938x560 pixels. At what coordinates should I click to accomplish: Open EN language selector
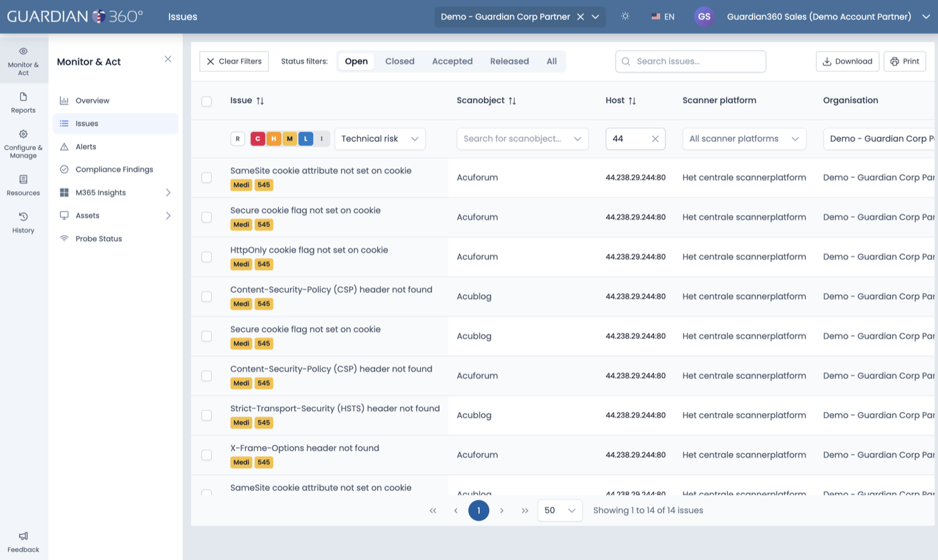663,17
